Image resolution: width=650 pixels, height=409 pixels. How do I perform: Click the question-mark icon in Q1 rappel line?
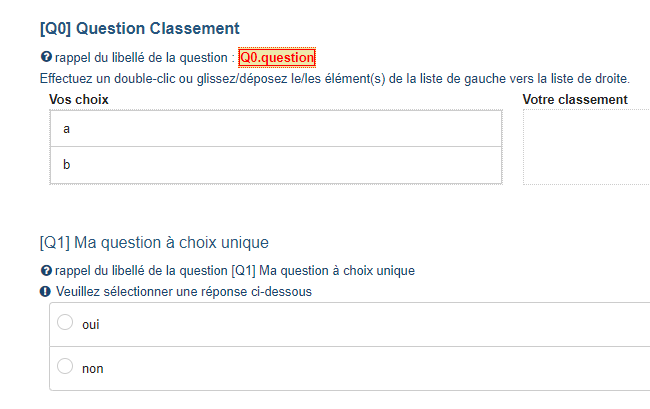45,271
